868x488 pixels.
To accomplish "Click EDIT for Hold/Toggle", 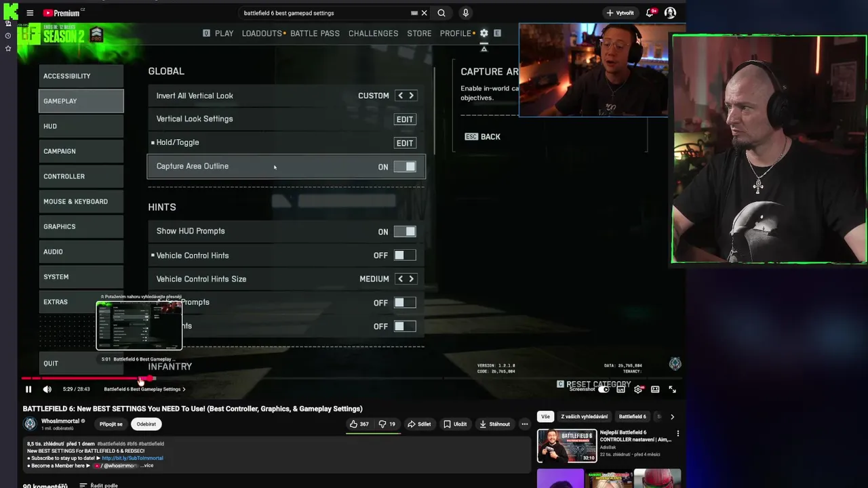I will tap(405, 143).
